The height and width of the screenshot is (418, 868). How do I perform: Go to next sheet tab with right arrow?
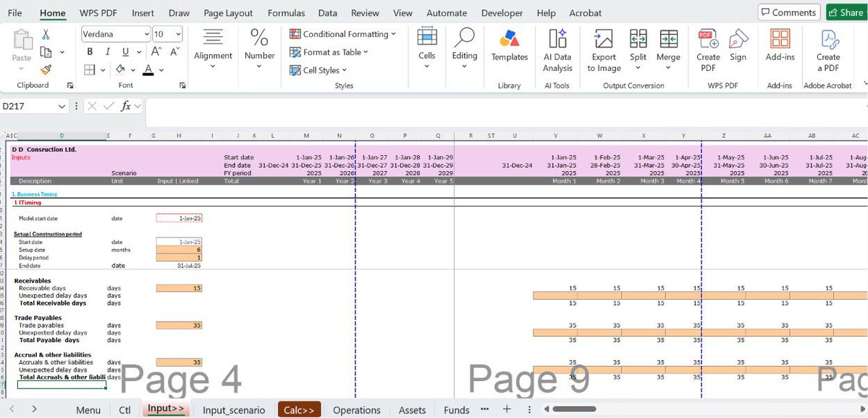point(34,409)
